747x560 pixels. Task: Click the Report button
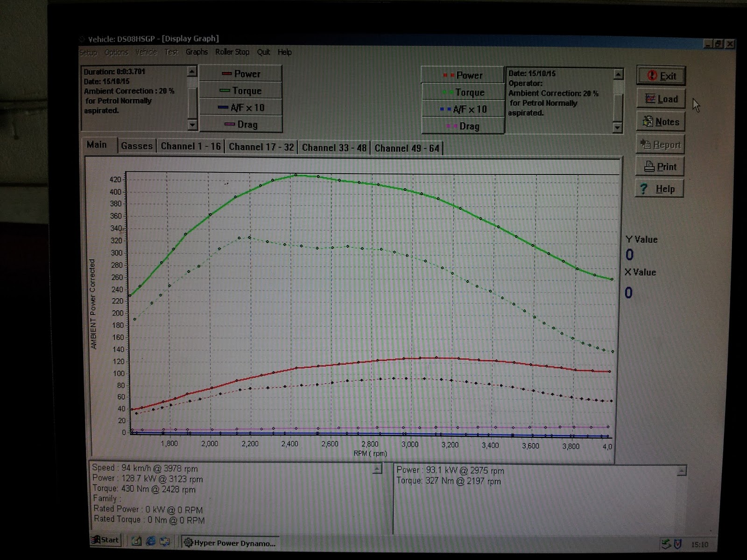[x=660, y=145]
